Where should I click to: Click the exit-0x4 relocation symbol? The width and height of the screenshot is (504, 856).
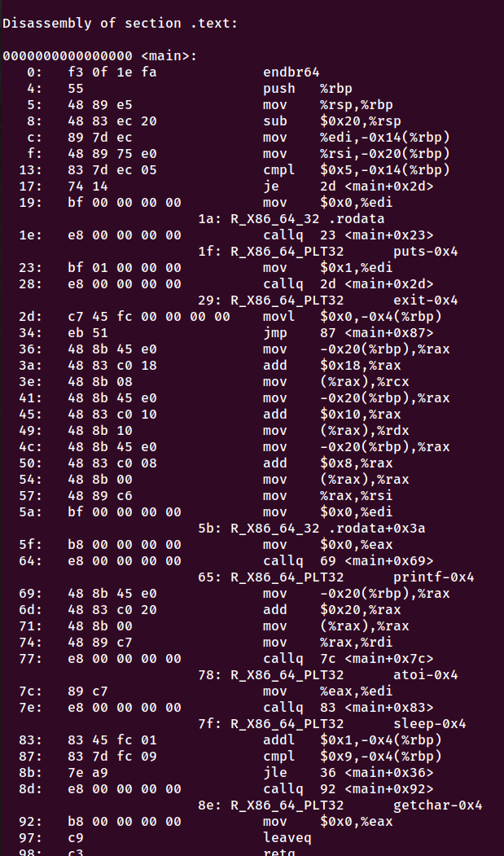(425, 301)
